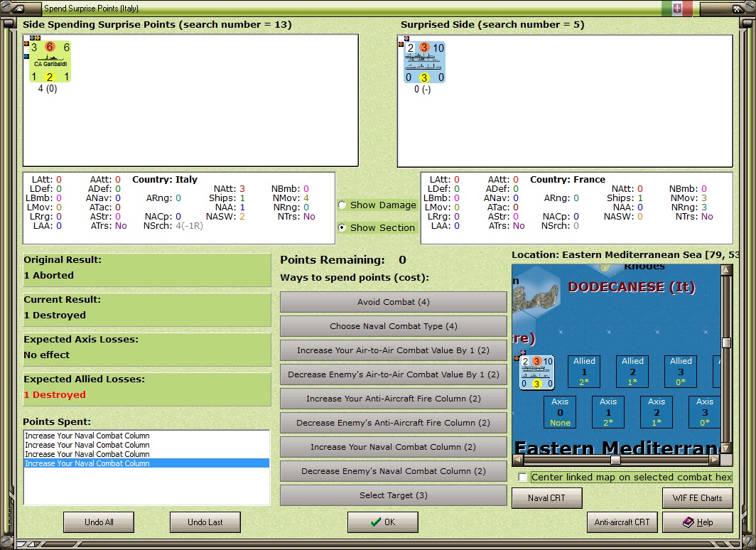Click map horizontal scrollbar right arrow
This screenshot has width=756, height=550.
tap(715, 459)
